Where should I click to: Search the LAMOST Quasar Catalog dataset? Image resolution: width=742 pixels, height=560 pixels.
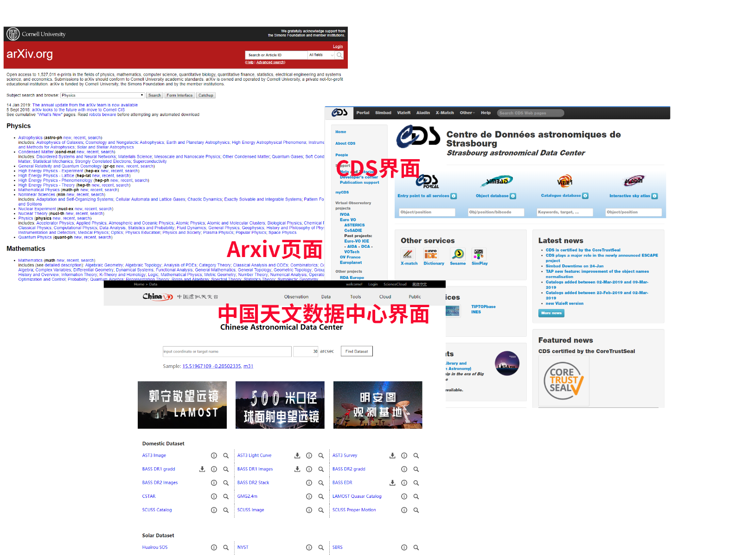tap(416, 496)
